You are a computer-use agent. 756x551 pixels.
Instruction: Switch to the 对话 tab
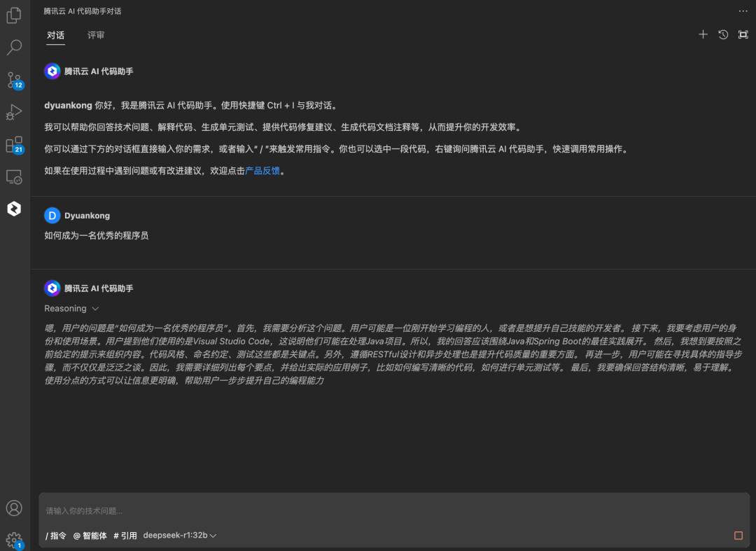[x=55, y=35]
